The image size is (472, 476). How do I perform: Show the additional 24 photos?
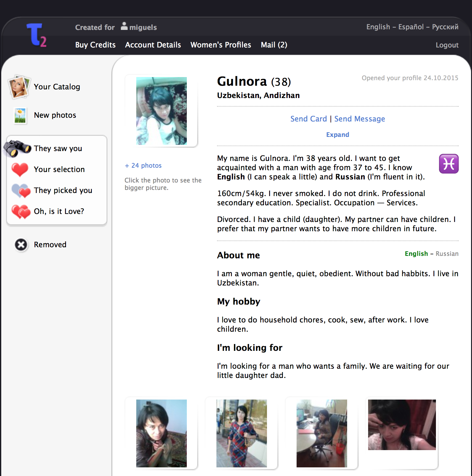[x=143, y=166]
